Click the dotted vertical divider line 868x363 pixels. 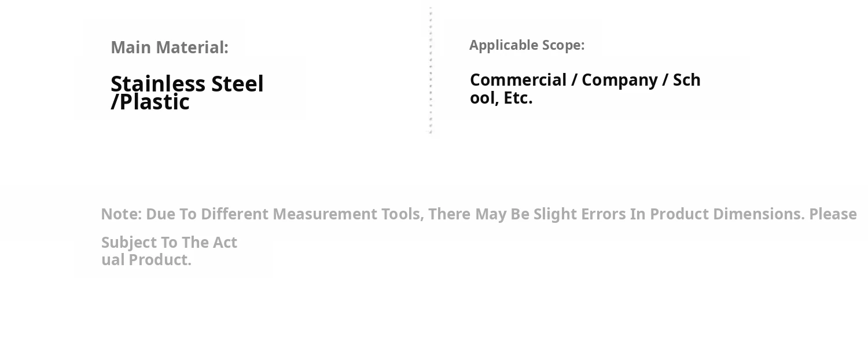click(x=431, y=69)
